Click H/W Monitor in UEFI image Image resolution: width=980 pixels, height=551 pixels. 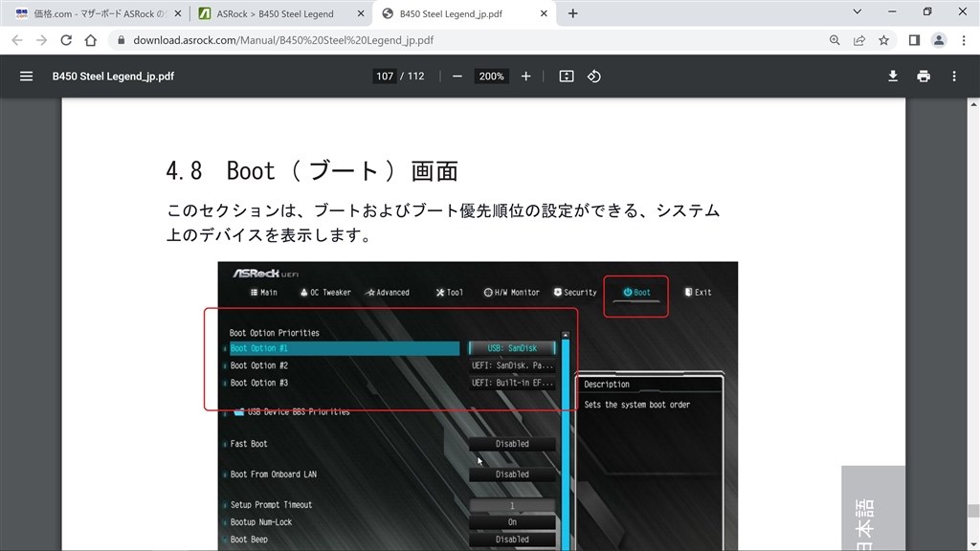pyautogui.click(x=511, y=293)
